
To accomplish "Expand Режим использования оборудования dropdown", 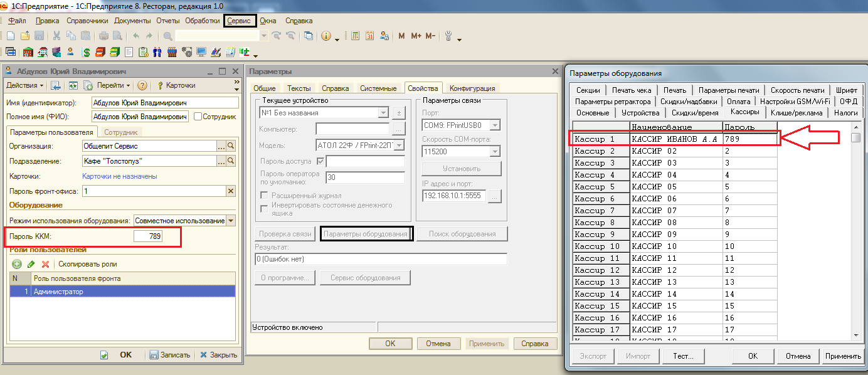I will point(231,221).
